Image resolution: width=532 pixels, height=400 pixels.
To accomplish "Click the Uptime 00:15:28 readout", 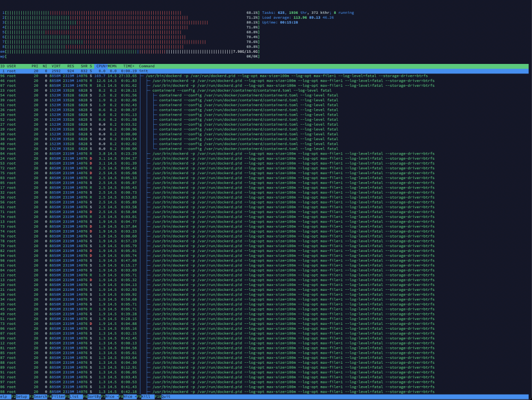I will 280,22.
